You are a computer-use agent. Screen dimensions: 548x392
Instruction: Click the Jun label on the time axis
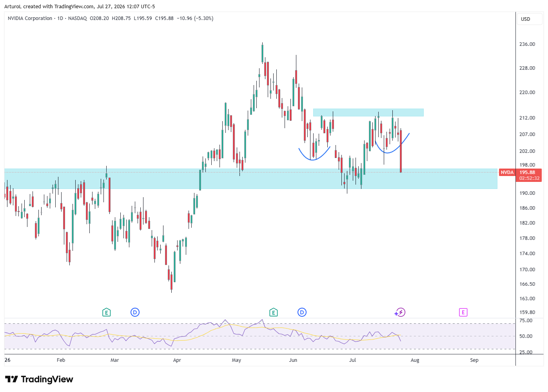tap(293, 360)
